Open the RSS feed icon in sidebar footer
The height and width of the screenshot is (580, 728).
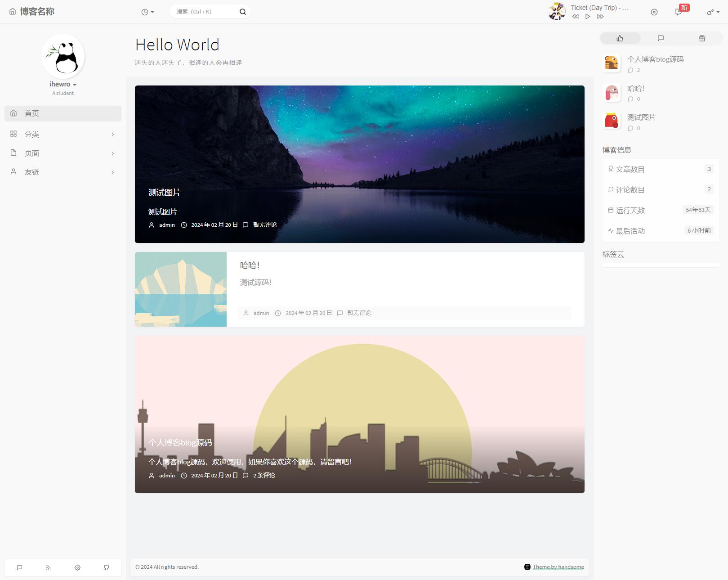pos(48,567)
